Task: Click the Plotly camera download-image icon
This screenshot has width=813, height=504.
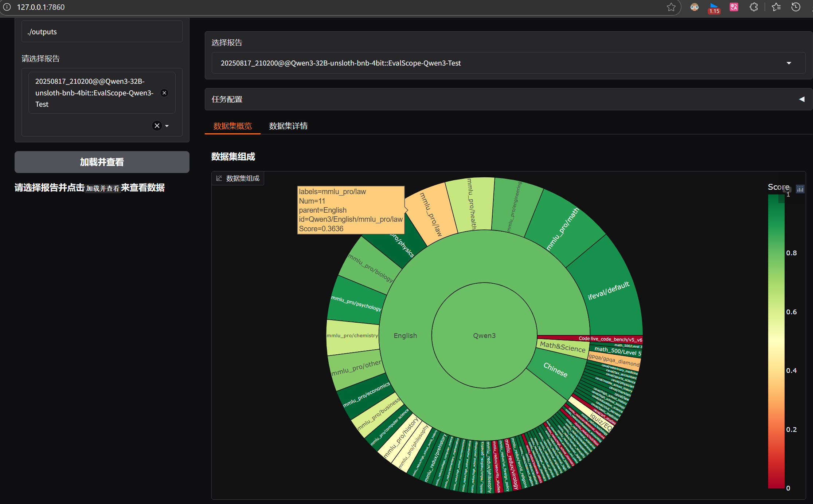Action: (787, 189)
